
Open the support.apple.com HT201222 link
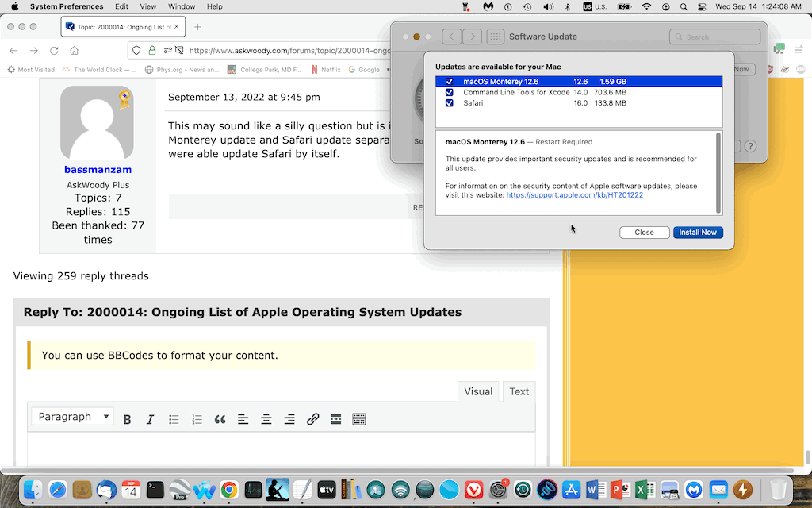[574, 195]
